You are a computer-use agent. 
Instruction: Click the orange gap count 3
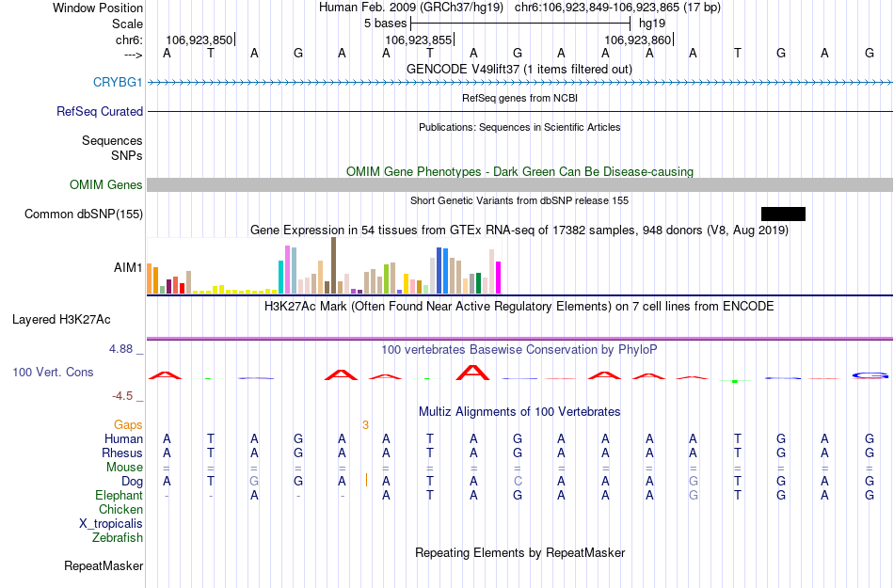coord(365,425)
